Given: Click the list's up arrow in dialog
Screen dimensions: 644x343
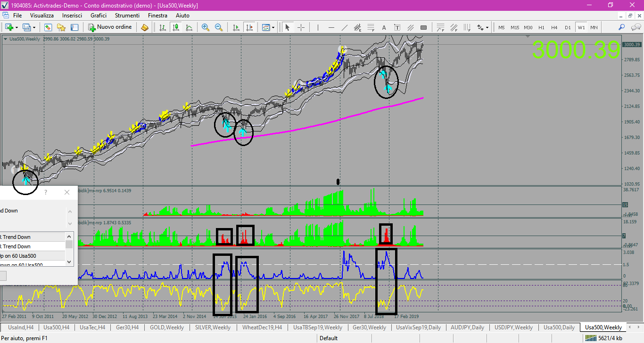Looking at the screenshot, I should click(70, 236).
